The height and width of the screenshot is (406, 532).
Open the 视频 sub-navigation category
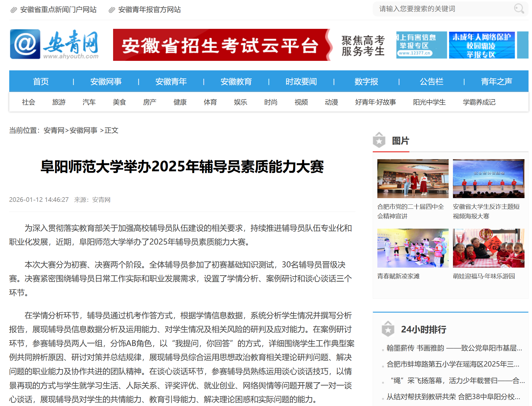(301, 102)
